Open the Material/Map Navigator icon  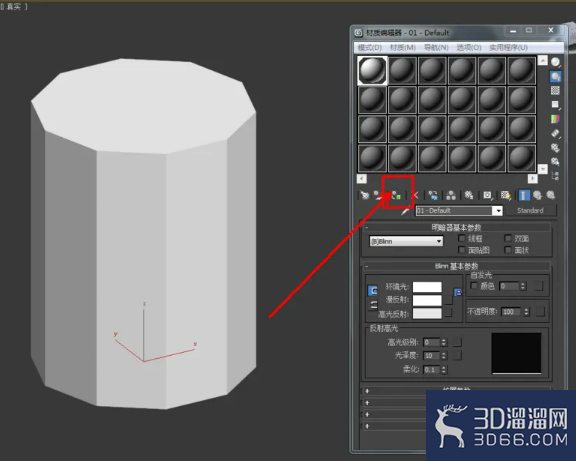[x=555, y=176]
